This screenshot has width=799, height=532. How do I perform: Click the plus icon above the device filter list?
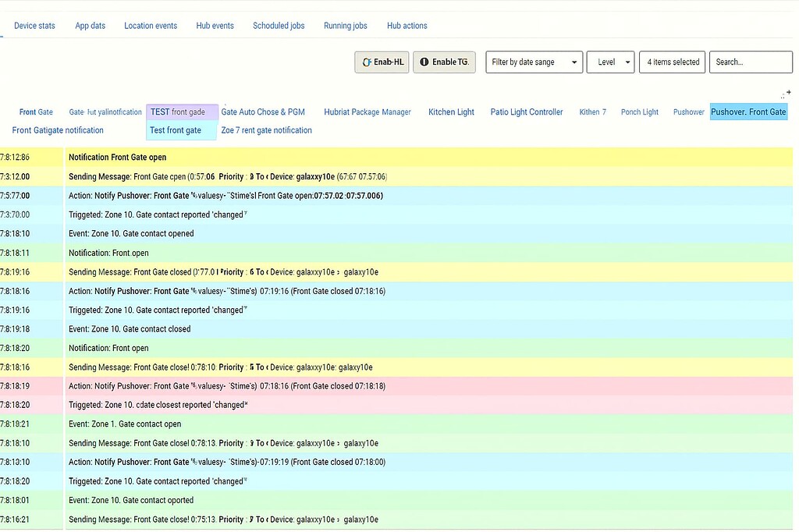point(787,94)
